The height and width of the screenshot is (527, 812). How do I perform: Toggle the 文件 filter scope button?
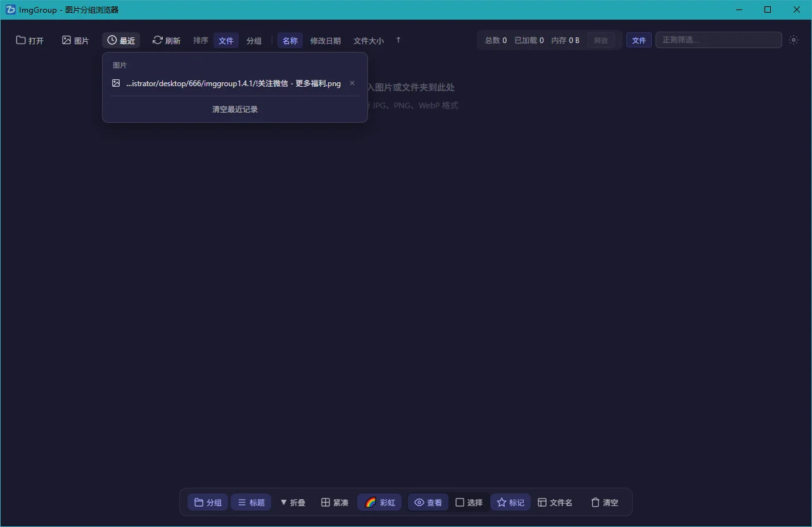(639, 41)
